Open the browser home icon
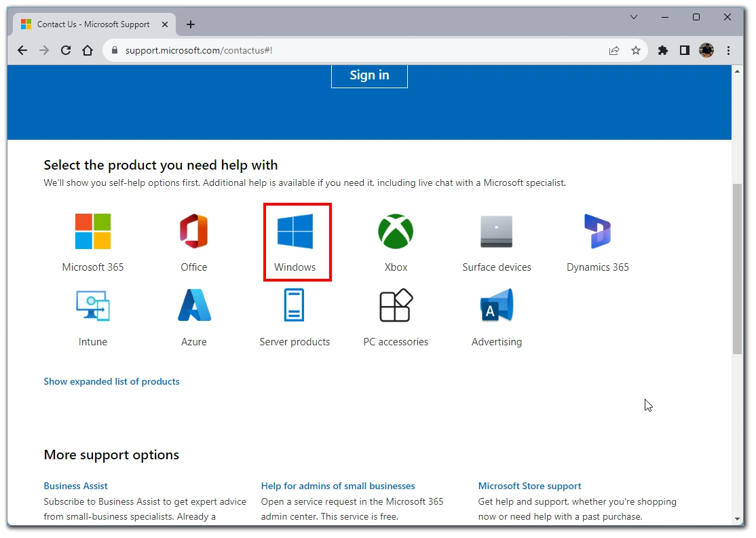This screenshot has width=756, height=538. click(x=88, y=50)
